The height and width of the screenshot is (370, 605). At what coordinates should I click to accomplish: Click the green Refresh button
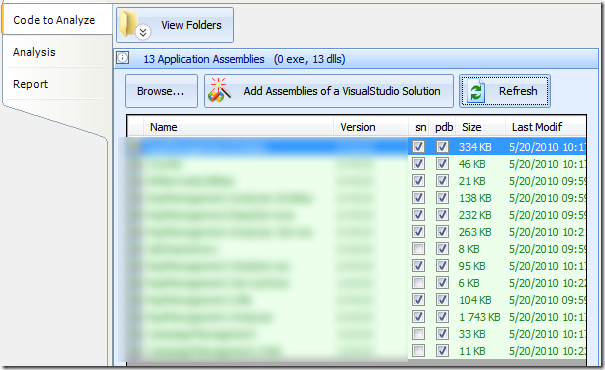[505, 91]
